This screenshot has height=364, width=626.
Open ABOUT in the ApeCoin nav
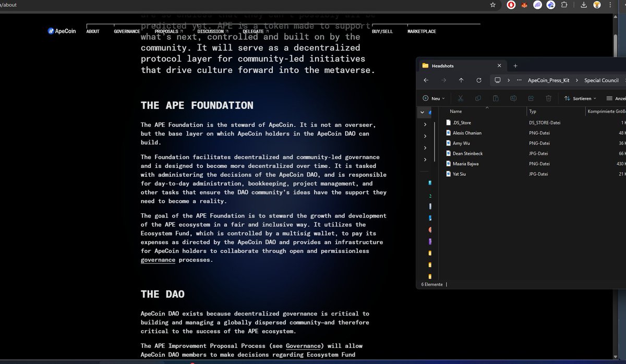[93, 31]
